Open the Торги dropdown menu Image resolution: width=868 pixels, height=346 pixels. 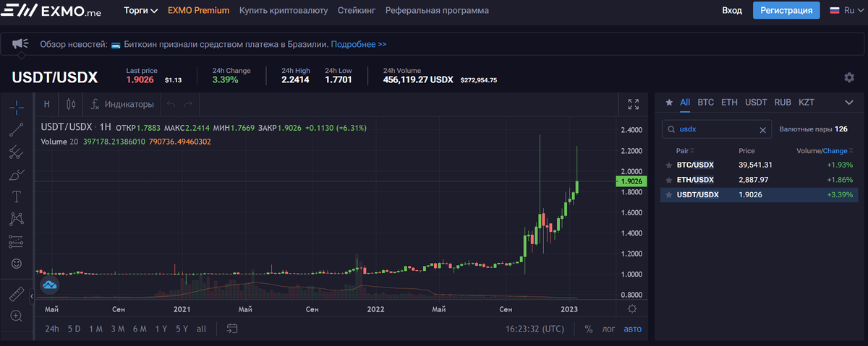tap(140, 11)
